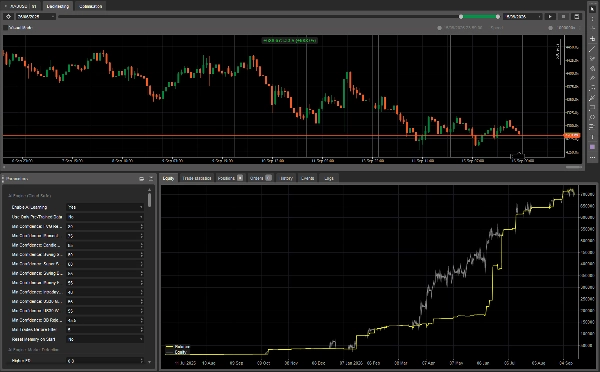Select the rectangle shape drawing tool
This screenshot has height=372, width=600.
tap(592, 108)
